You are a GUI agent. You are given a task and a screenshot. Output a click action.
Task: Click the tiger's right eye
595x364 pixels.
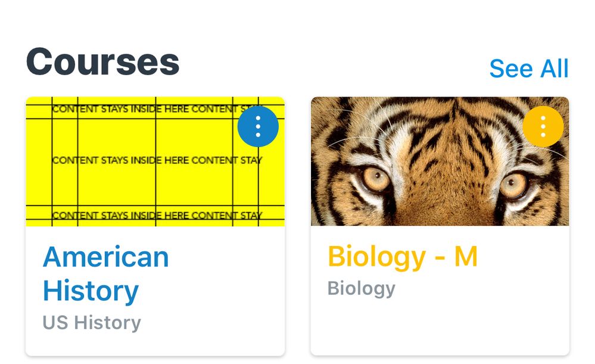coord(513,183)
